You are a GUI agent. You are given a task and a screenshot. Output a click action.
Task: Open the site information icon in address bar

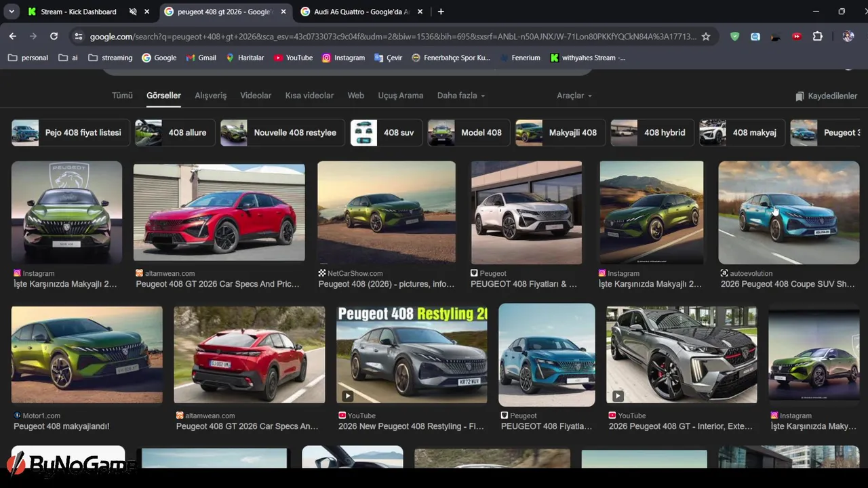coord(78,37)
